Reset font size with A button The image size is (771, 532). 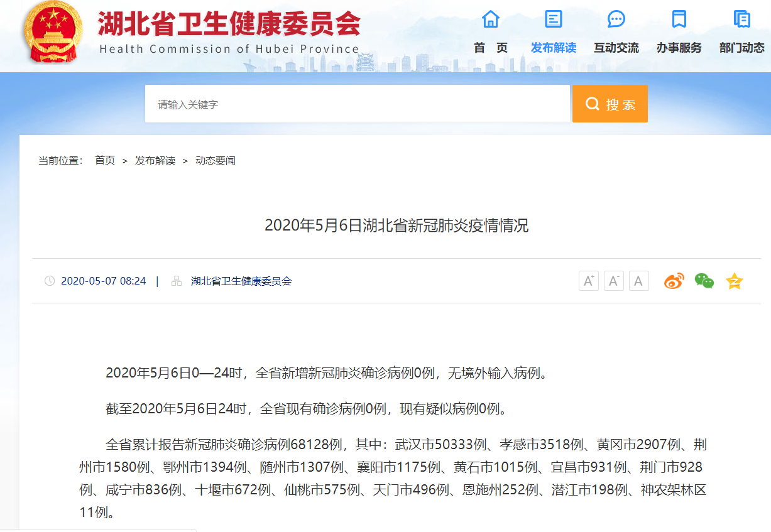click(x=638, y=281)
